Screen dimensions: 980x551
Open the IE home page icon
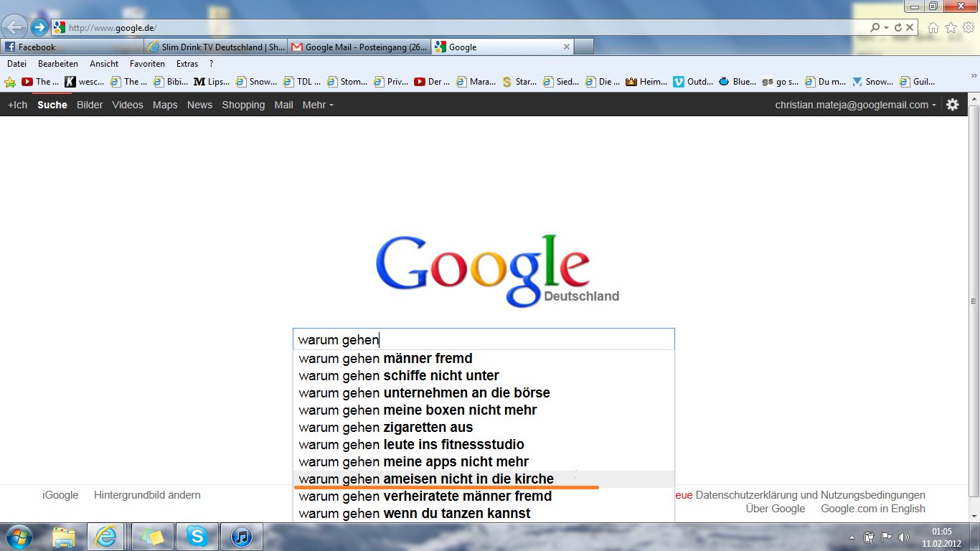[x=933, y=27]
